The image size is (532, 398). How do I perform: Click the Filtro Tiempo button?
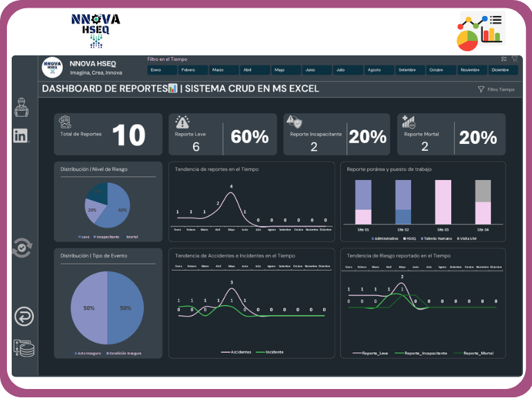point(496,89)
